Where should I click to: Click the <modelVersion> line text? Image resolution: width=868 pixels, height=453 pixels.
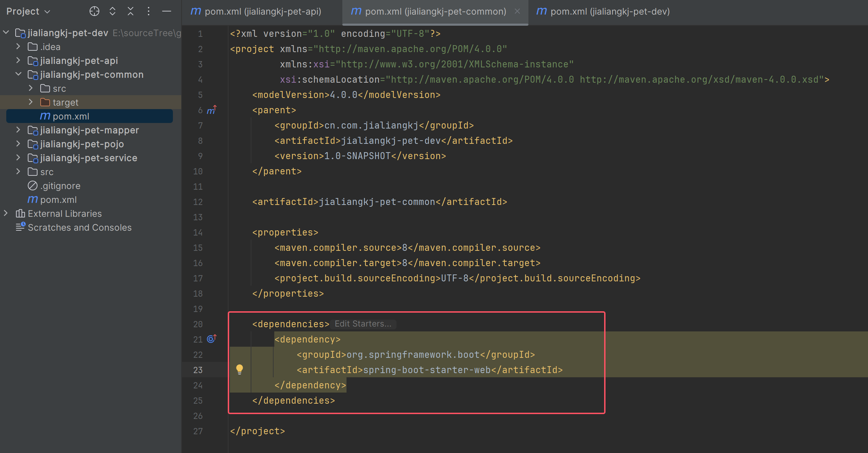click(x=346, y=95)
